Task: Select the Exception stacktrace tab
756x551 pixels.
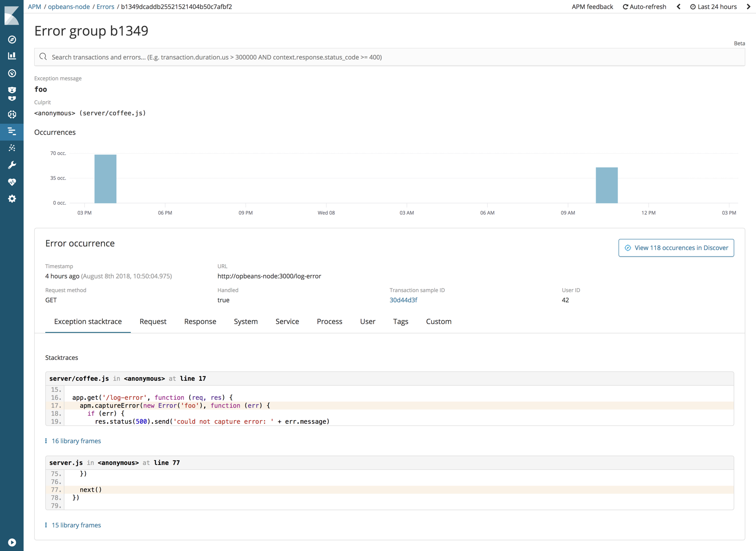Action: pos(88,321)
